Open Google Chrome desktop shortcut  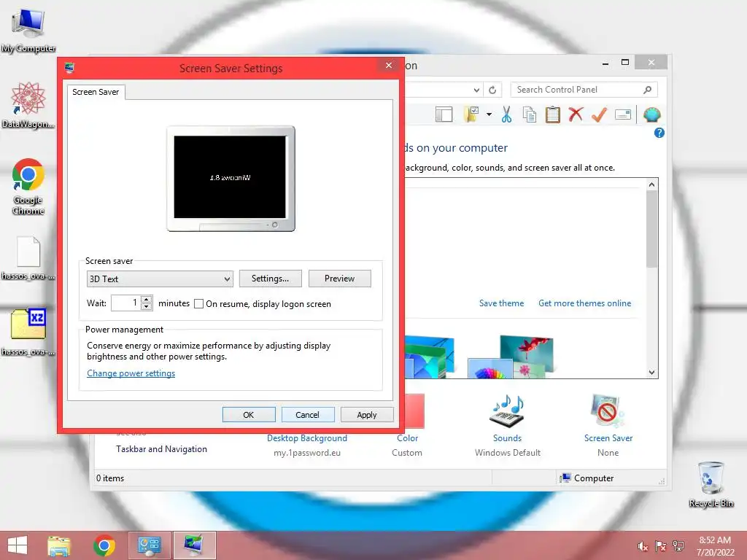coord(28,186)
